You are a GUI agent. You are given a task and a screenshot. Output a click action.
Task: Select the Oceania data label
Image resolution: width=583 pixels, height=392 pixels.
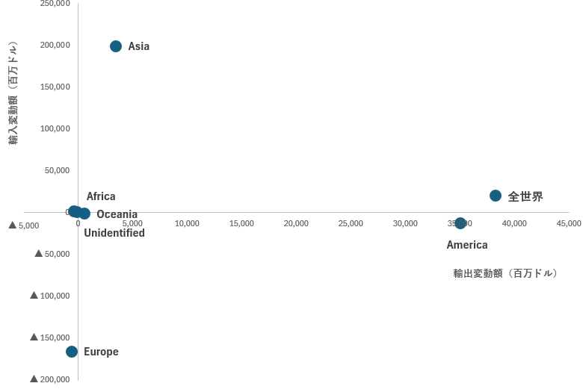pos(117,214)
